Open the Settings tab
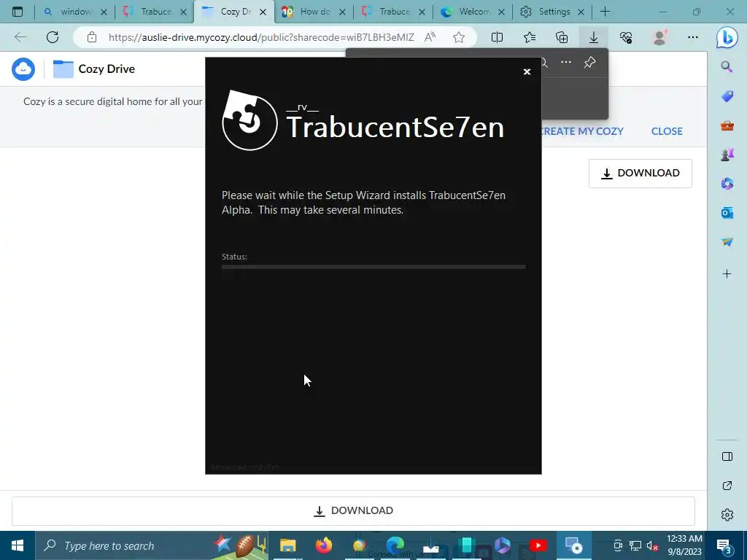 [x=553, y=12]
